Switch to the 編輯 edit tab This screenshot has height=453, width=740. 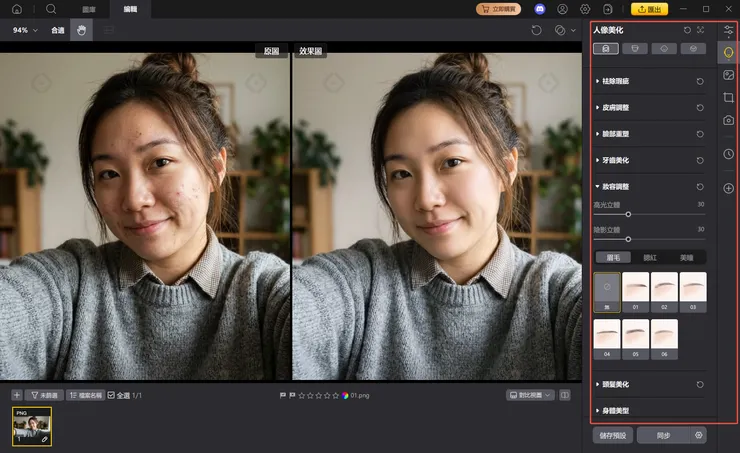(130, 9)
